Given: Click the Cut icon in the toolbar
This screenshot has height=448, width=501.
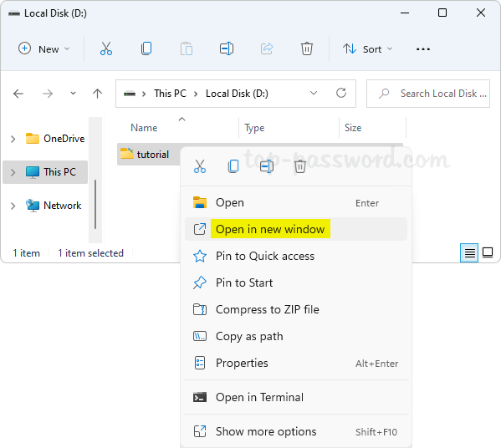Looking at the screenshot, I should tap(106, 48).
